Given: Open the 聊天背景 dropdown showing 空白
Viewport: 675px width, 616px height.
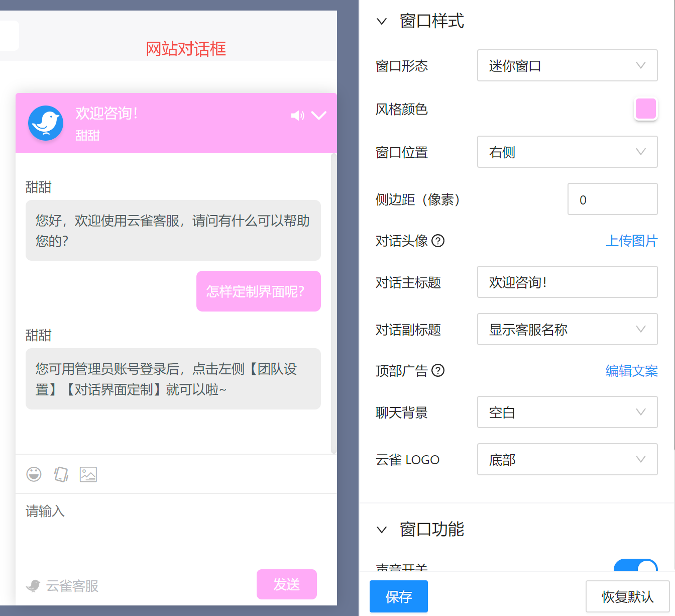Looking at the screenshot, I should (x=567, y=412).
